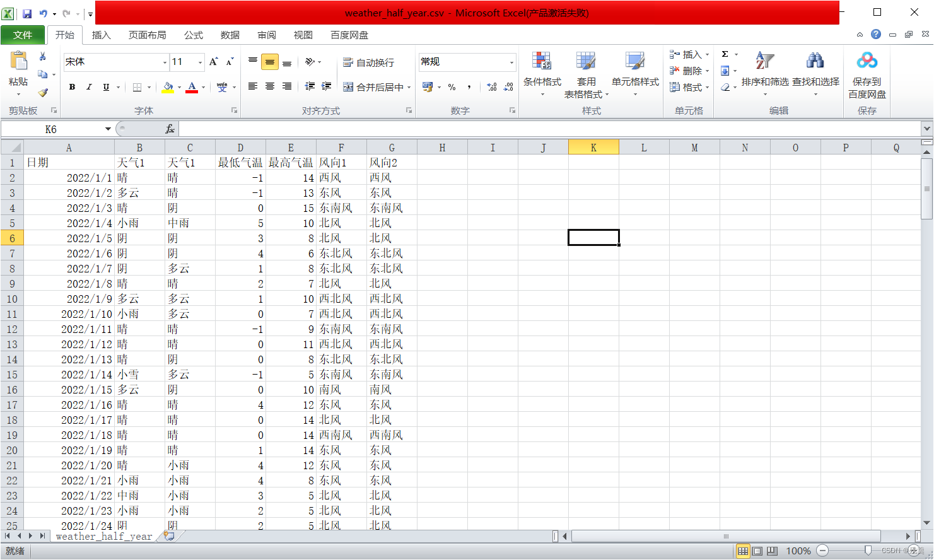
Task: Click the Align Text Right icon
Action: click(x=287, y=86)
